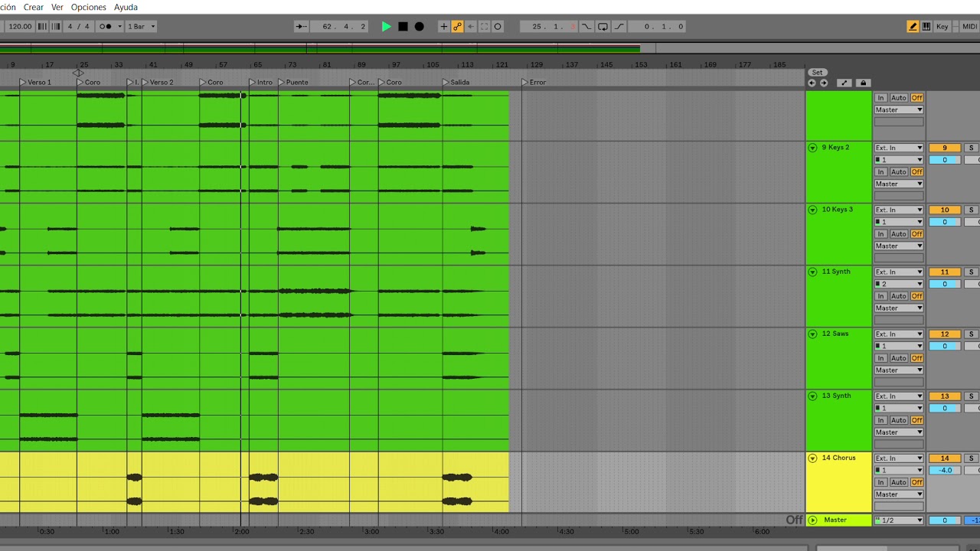
Task: Click the 4 / 4 time signature field
Action: (78, 26)
